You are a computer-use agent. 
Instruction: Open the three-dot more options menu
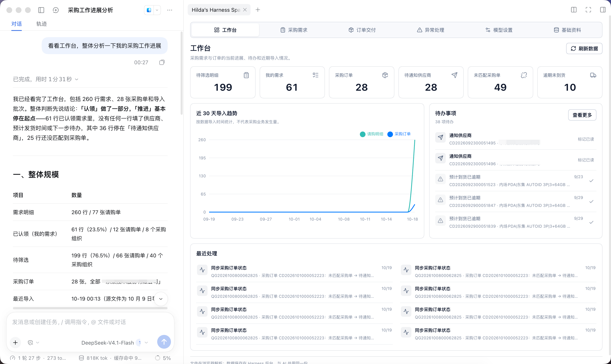(170, 10)
